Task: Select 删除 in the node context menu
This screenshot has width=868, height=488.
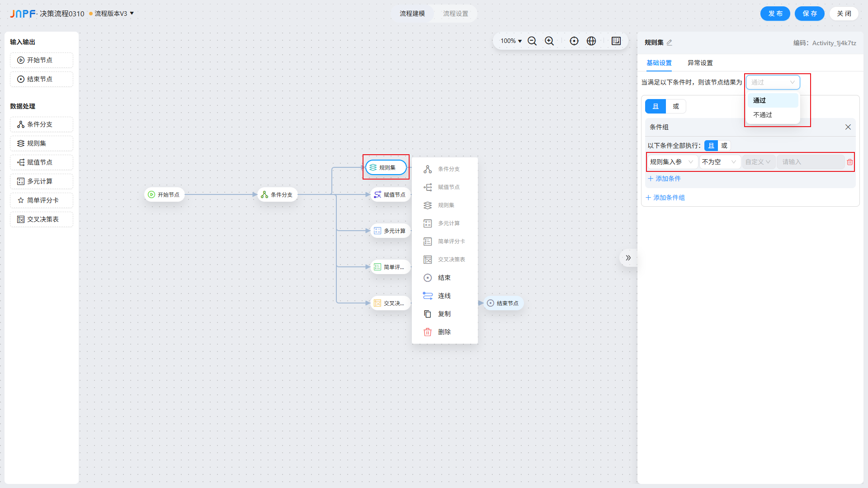Action: coord(444,332)
